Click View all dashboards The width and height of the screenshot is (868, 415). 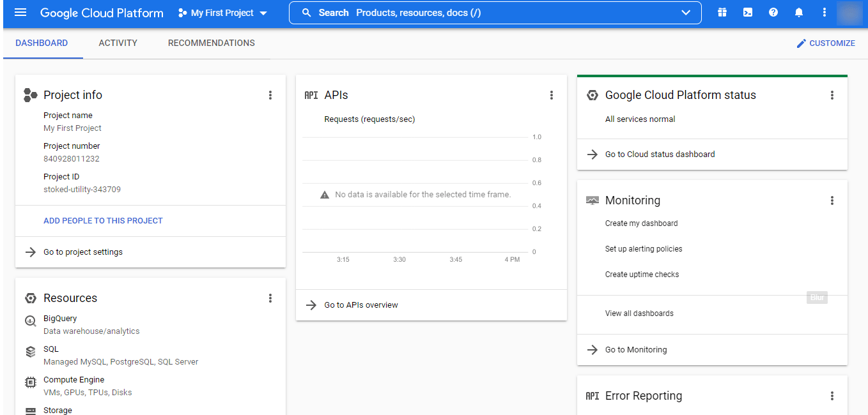[639, 313]
